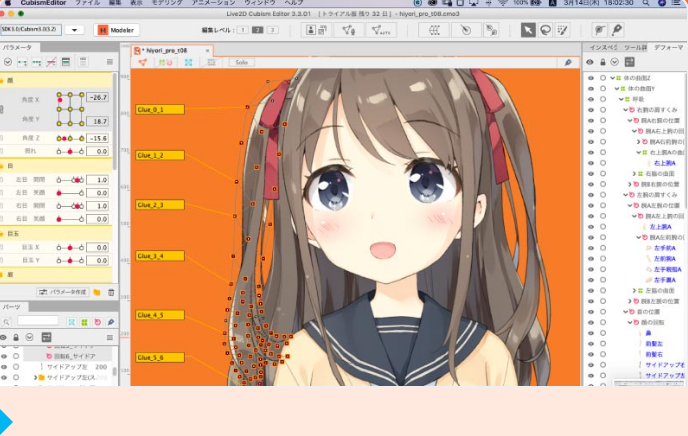The width and height of the screenshot is (688, 436).
Task: Select edit level 3
Action: coord(272,30)
